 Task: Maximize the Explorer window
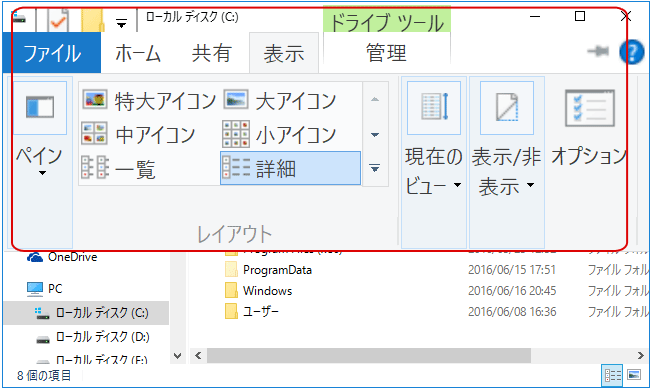coord(580,17)
